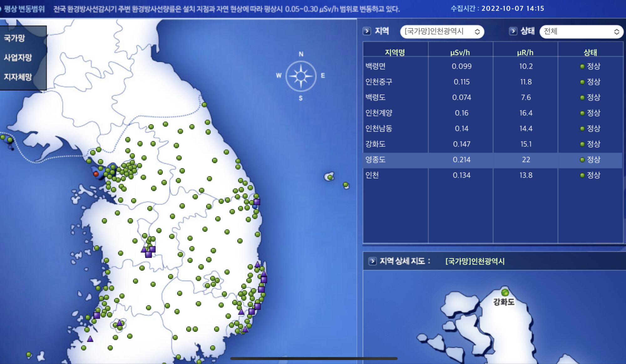Open the 상태 status dropdown showing 전체
The width and height of the screenshot is (626, 364).
click(x=581, y=32)
